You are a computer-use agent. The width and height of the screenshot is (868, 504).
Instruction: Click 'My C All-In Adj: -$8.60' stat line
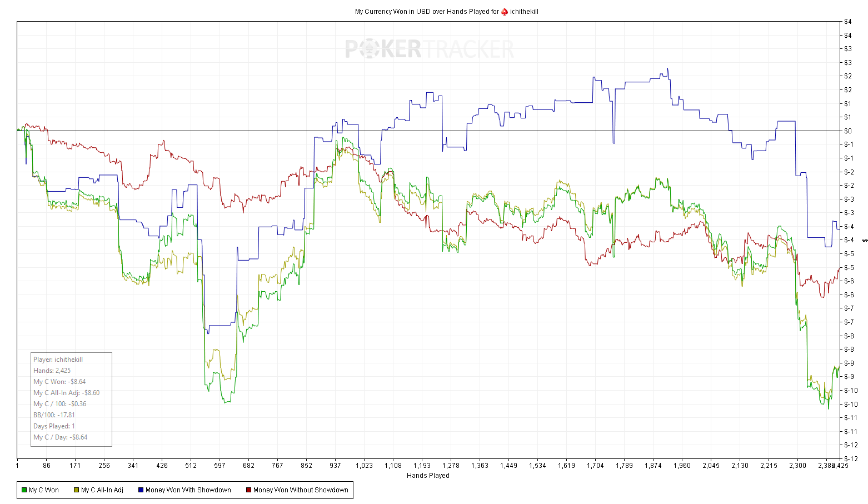(x=67, y=393)
